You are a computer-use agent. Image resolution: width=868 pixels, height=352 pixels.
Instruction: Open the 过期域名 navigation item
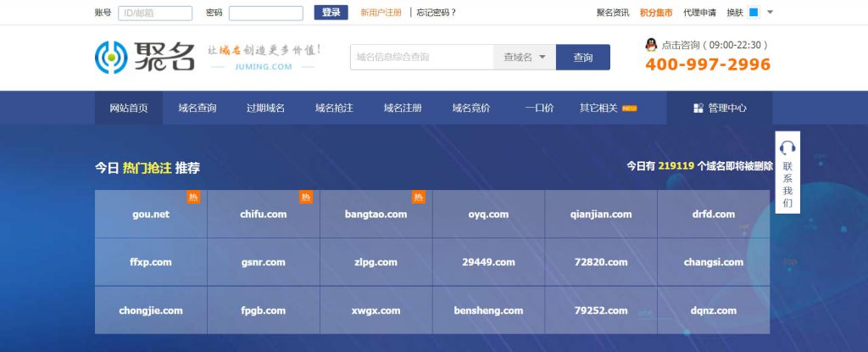265,108
